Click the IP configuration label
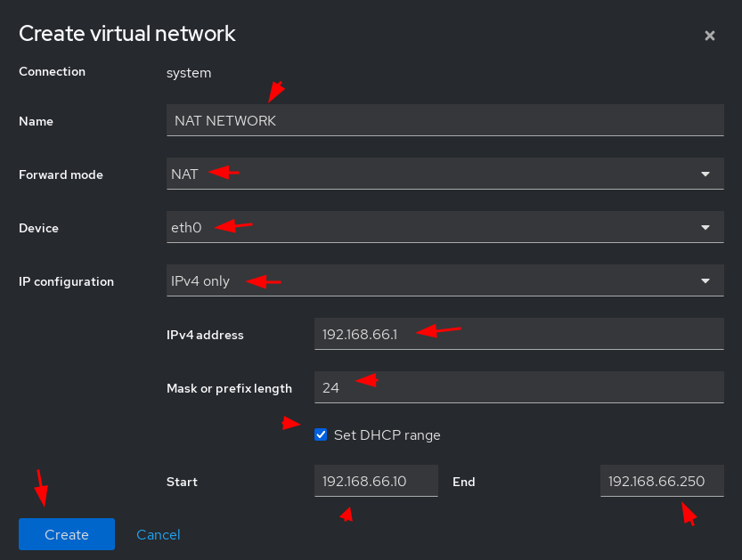This screenshot has width=742, height=560. pos(66,281)
